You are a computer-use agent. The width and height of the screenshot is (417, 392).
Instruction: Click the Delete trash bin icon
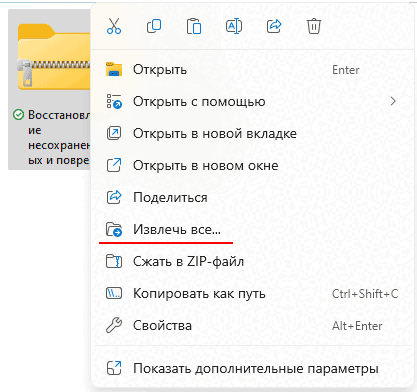coord(314,26)
